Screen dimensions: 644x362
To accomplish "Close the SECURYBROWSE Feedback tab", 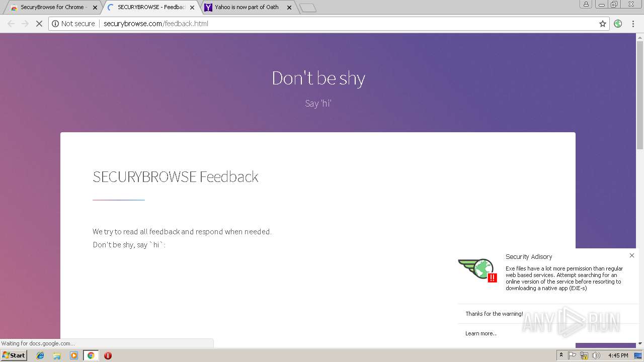I will pos(192,8).
